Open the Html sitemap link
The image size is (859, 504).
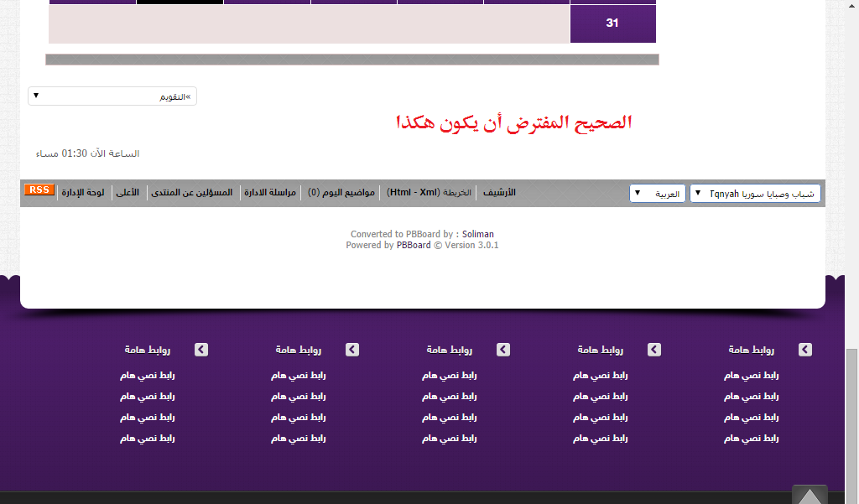click(x=400, y=192)
